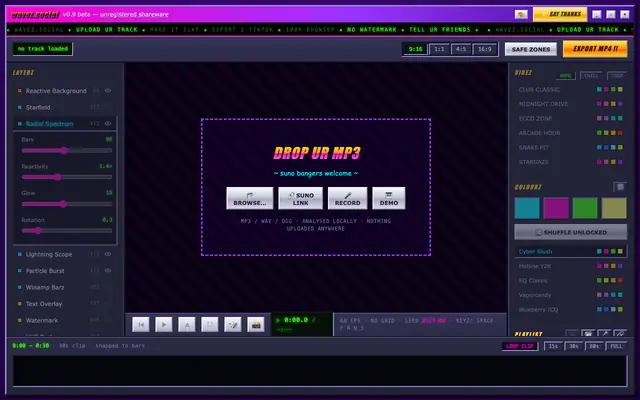Click the magic wand randomize button
640x400 pixels.
click(233, 324)
